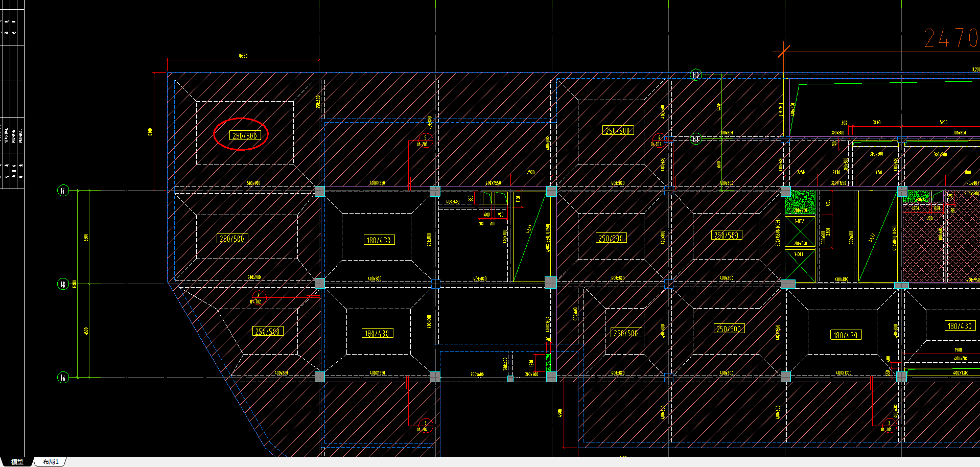Select the 10550 dimension text
This screenshot has height=467, width=980.
[x=243, y=56]
